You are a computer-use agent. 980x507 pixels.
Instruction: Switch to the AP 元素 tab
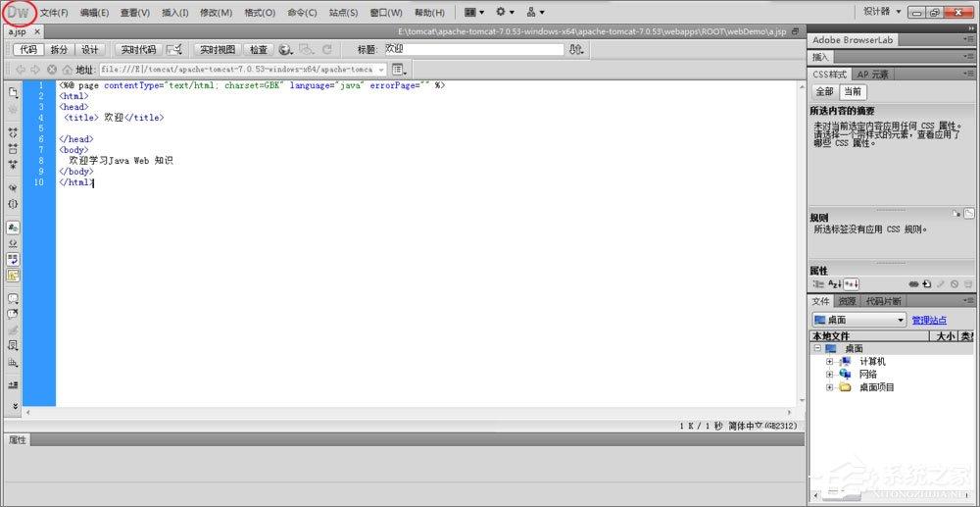(872, 74)
